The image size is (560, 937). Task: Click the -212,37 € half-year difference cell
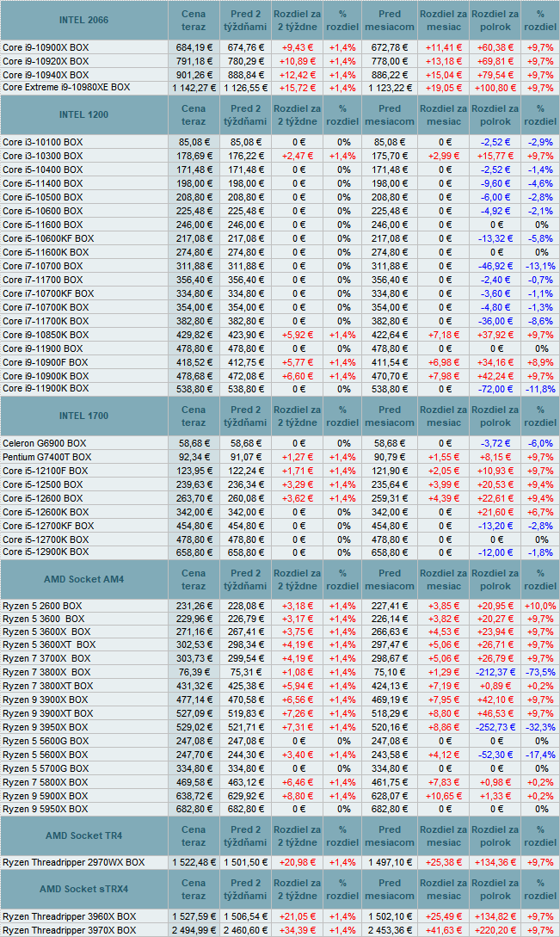pyautogui.click(x=495, y=672)
